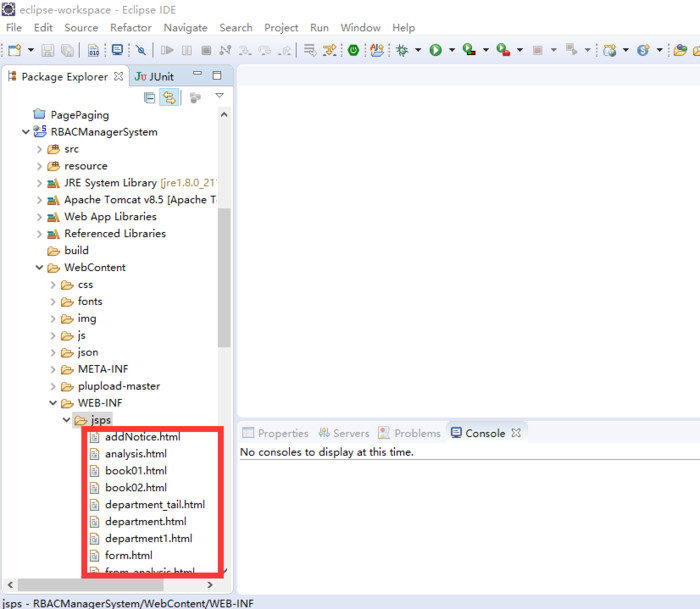Click Package Explorer vertical scrollbar thumb
Viewport: 700px width, 609px height.
224,277
